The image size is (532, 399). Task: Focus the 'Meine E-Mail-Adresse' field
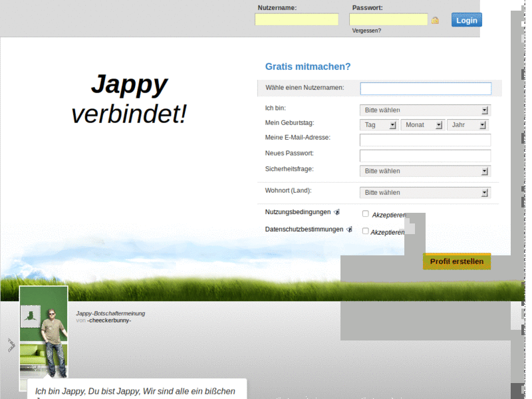click(x=425, y=140)
